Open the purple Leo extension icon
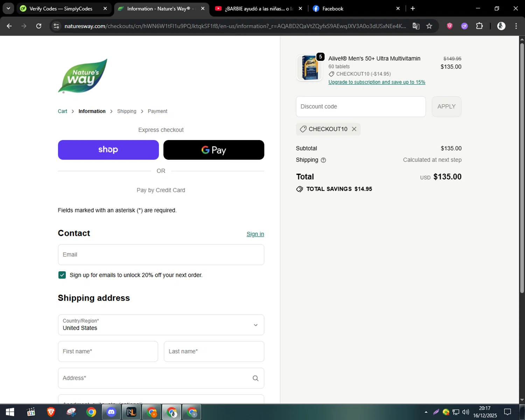525x420 pixels. pos(464,26)
